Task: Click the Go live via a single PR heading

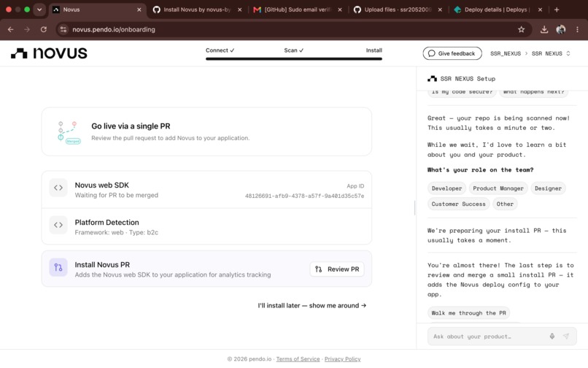Action: coord(131,126)
